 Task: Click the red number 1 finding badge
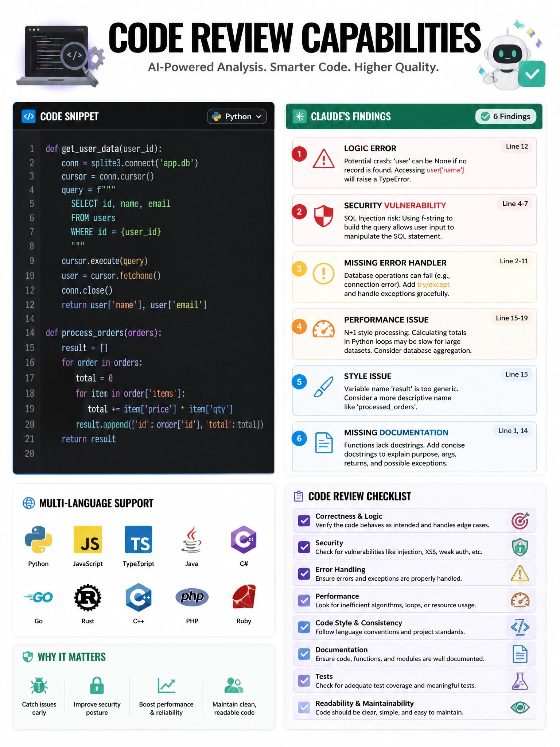[299, 154]
